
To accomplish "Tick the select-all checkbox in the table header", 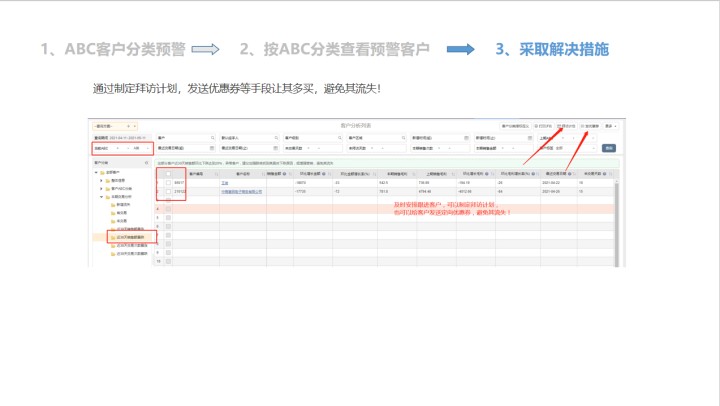I will click(169, 174).
